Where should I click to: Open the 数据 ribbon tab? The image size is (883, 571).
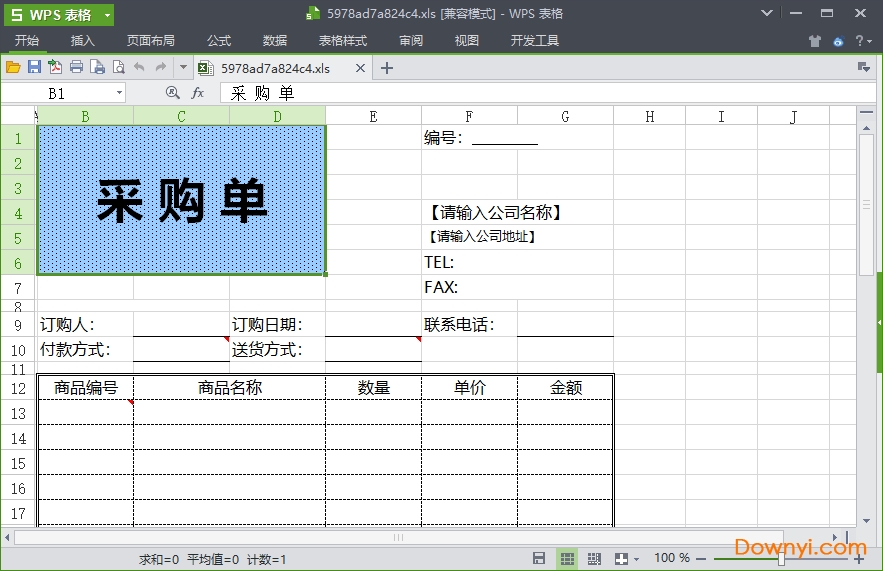coord(275,41)
